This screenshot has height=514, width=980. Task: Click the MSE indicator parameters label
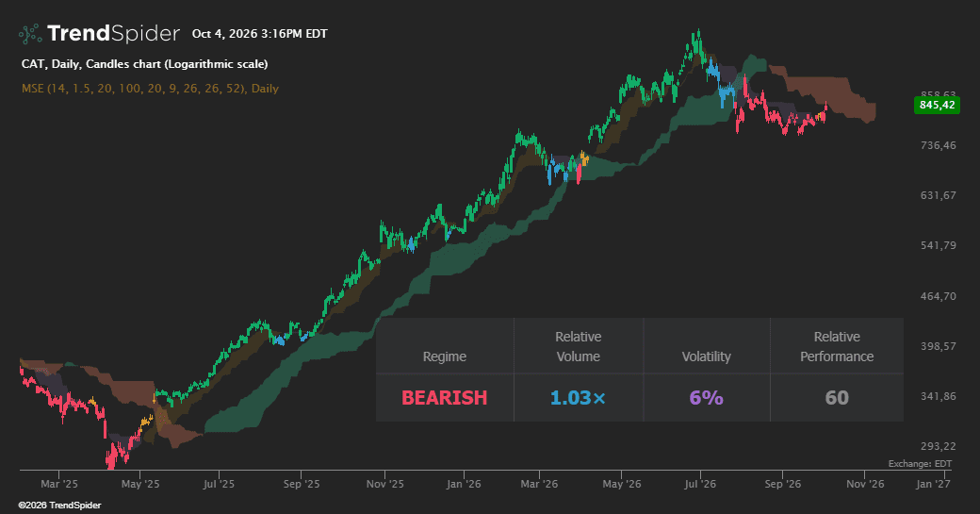(150, 88)
